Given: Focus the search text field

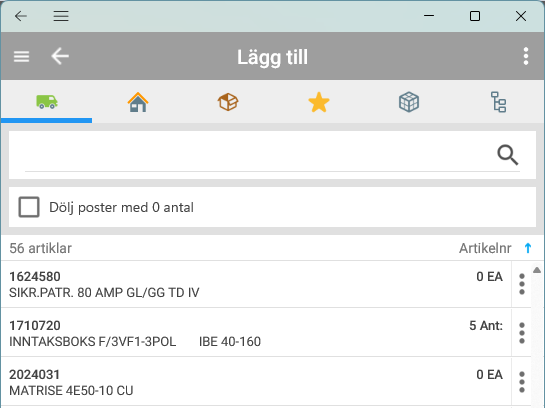Looking at the screenshot, I should click(x=257, y=155).
